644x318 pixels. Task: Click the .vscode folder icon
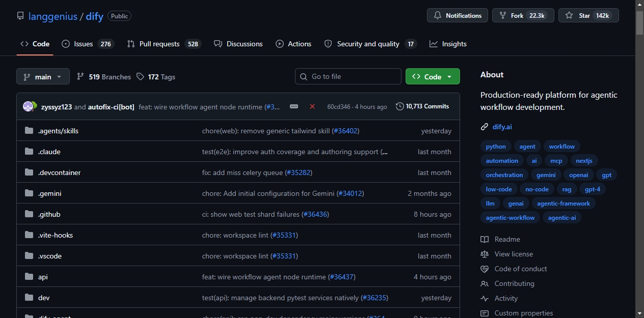[x=29, y=256]
